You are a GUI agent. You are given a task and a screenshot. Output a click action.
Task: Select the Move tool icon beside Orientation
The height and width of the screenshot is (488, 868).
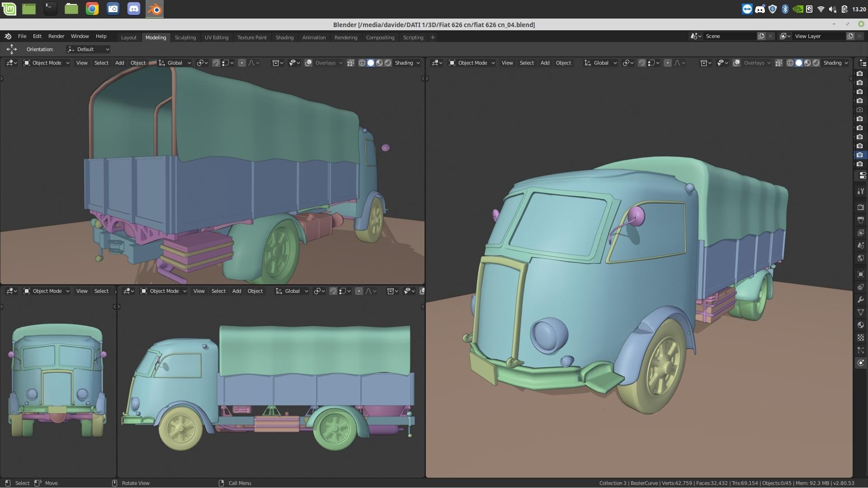pyautogui.click(x=11, y=49)
